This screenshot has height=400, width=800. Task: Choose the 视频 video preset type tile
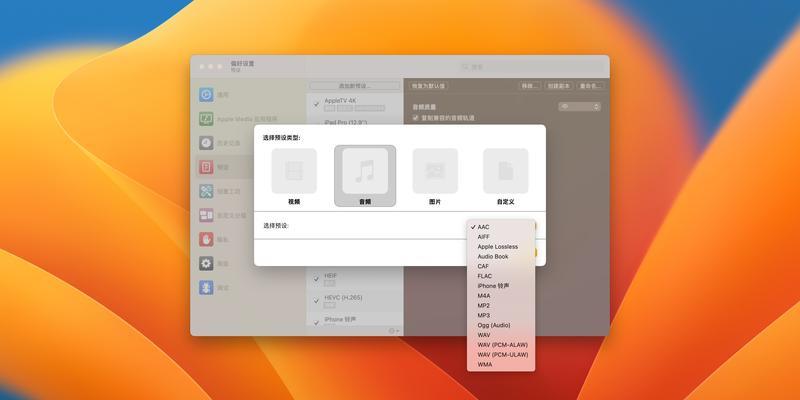[x=294, y=171]
